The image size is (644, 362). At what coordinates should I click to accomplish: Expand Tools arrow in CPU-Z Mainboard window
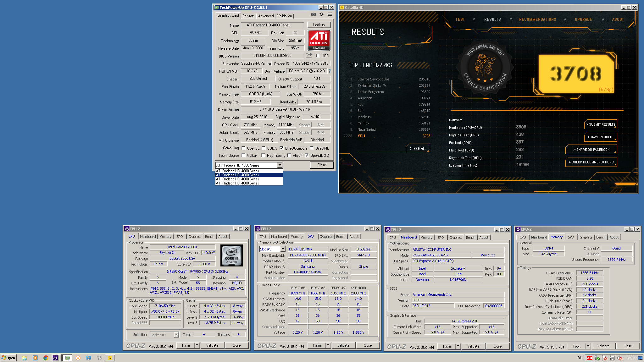[x=458, y=346]
